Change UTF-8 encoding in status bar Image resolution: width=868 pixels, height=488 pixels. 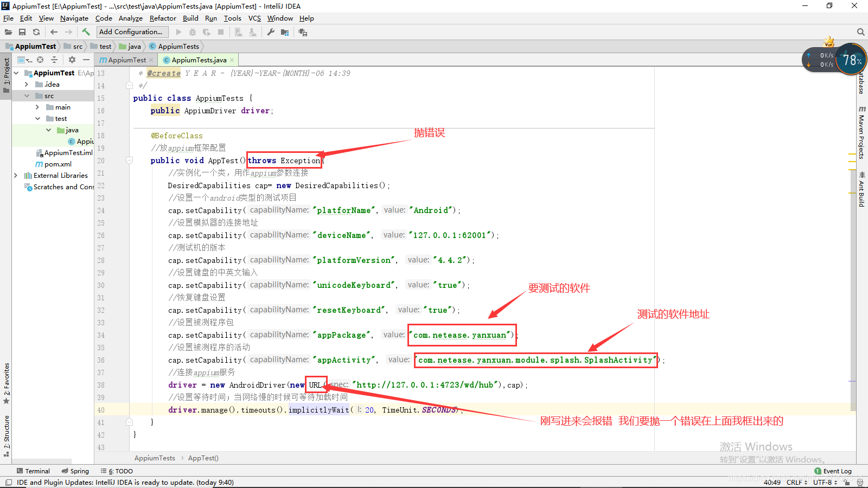pyautogui.click(x=825, y=482)
